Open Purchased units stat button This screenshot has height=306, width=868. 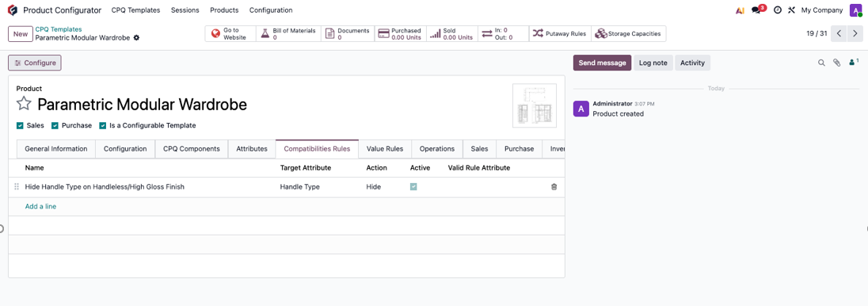point(400,34)
